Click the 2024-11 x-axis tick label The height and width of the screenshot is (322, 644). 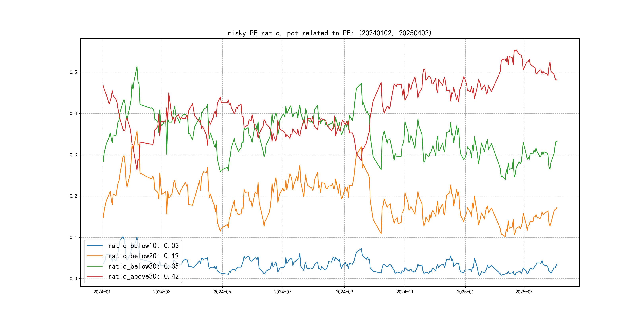[405, 292]
